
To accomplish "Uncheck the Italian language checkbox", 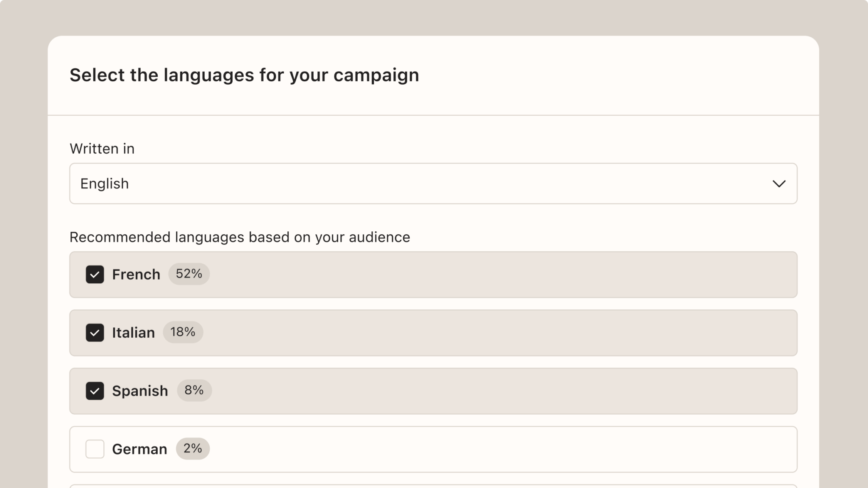I will 95,333.
